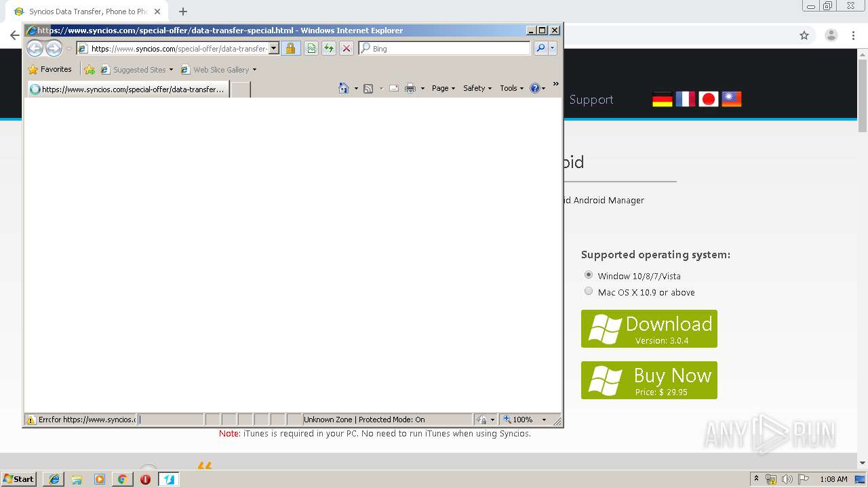The height and width of the screenshot is (488, 868).
Task: Show more IE command bar items
Action: tap(555, 84)
